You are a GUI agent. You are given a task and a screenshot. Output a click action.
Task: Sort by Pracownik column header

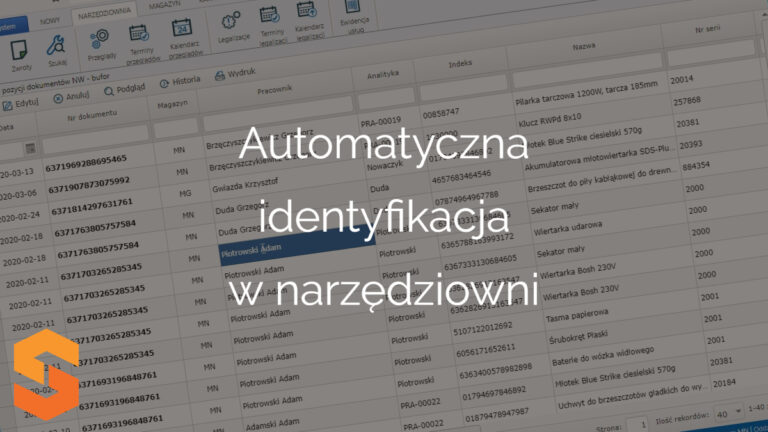pos(275,90)
